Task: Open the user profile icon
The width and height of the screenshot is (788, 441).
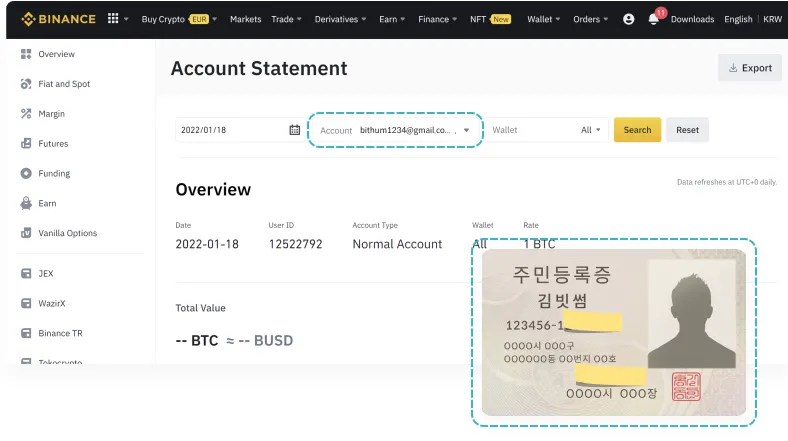Action: (628, 19)
